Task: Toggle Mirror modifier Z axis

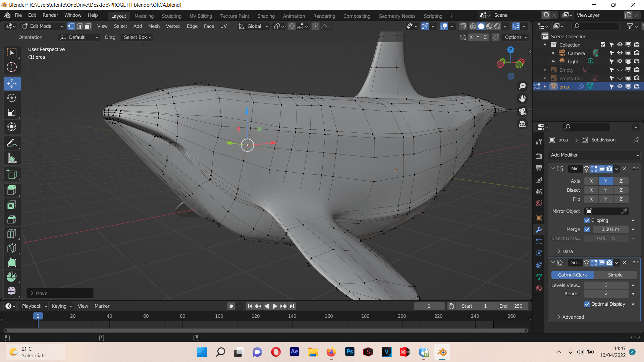Action: (x=621, y=181)
